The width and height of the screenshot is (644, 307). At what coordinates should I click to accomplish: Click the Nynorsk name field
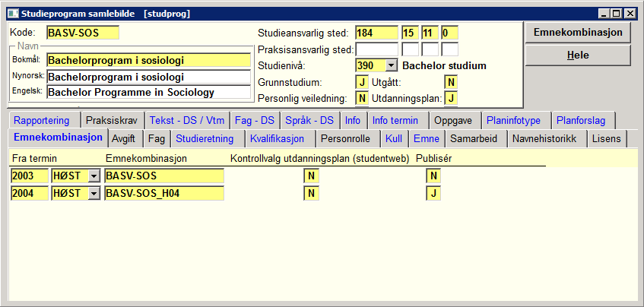[x=149, y=77]
